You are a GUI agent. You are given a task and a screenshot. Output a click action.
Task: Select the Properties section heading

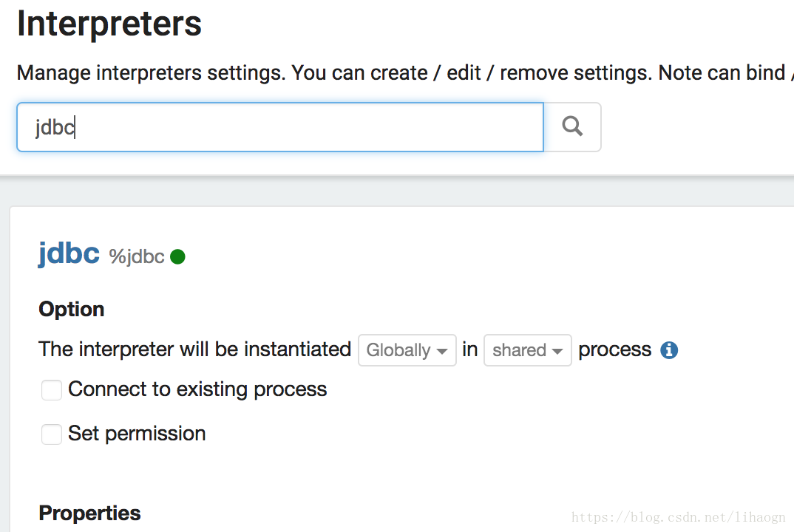coord(89,513)
